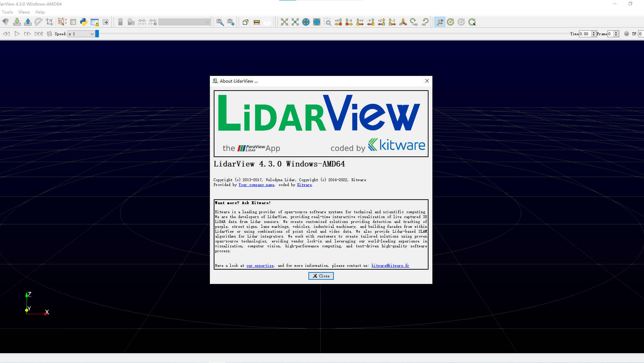Go to the last frame
This screenshot has width=644, height=363.
click(39, 34)
